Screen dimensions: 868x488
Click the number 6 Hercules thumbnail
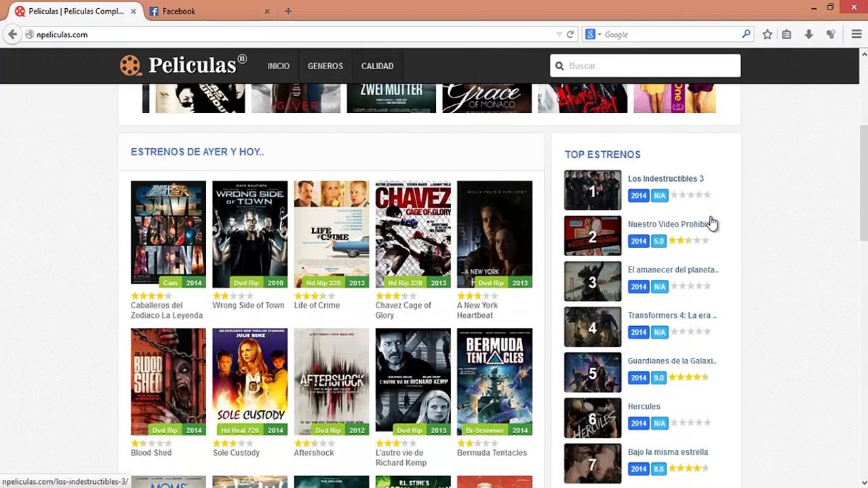593,418
